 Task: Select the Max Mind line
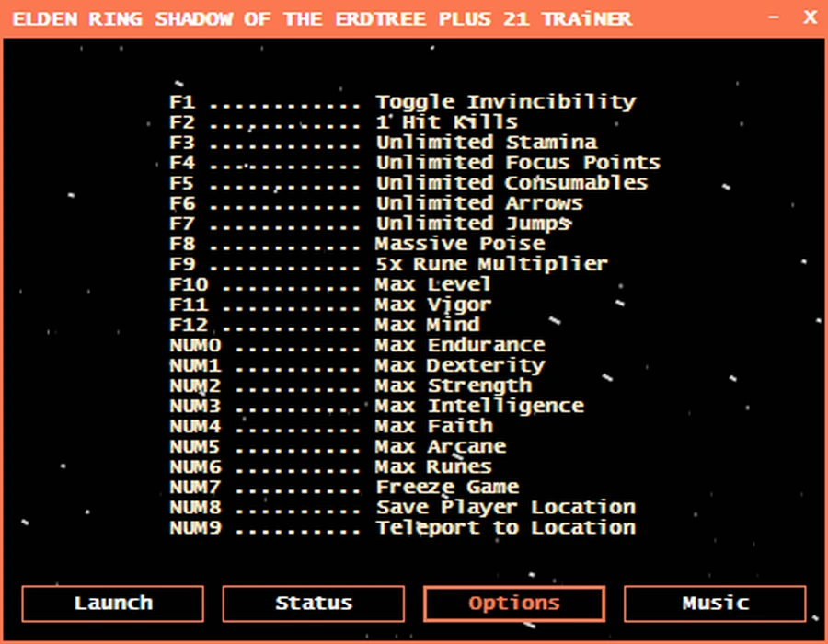click(324, 325)
